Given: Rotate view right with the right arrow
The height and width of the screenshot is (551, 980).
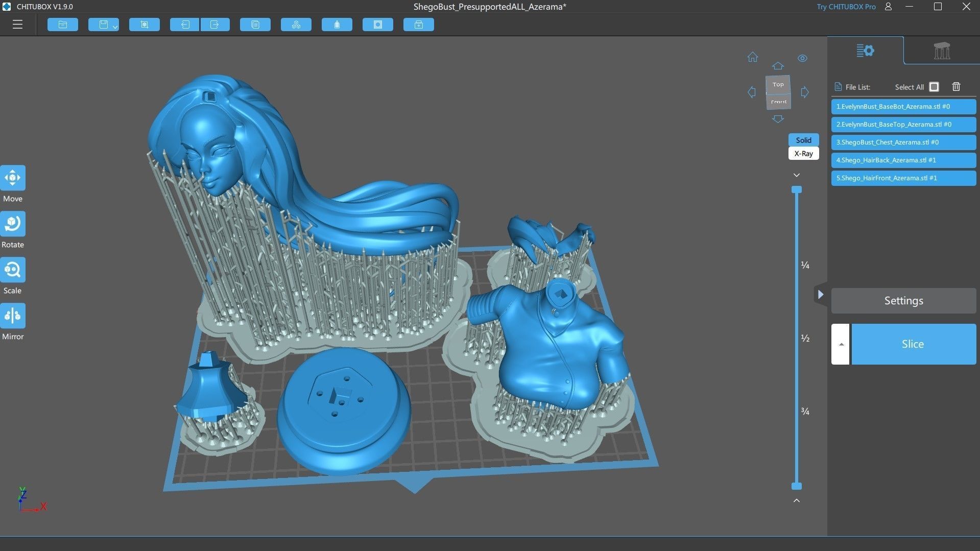Looking at the screenshot, I should tap(805, 92).
